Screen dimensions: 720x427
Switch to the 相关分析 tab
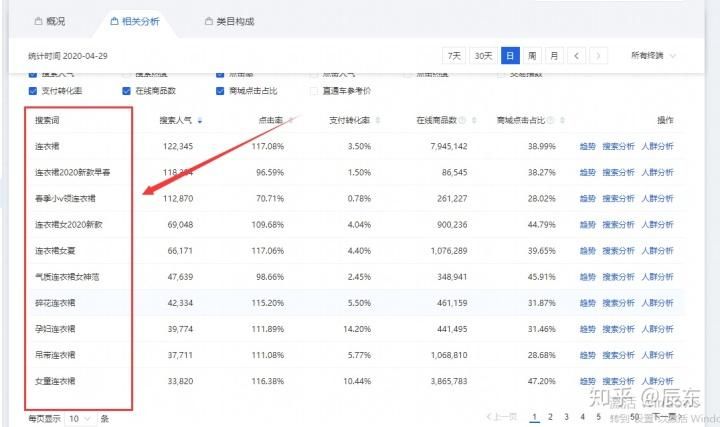pyautogui.click(x=135, y=21)
